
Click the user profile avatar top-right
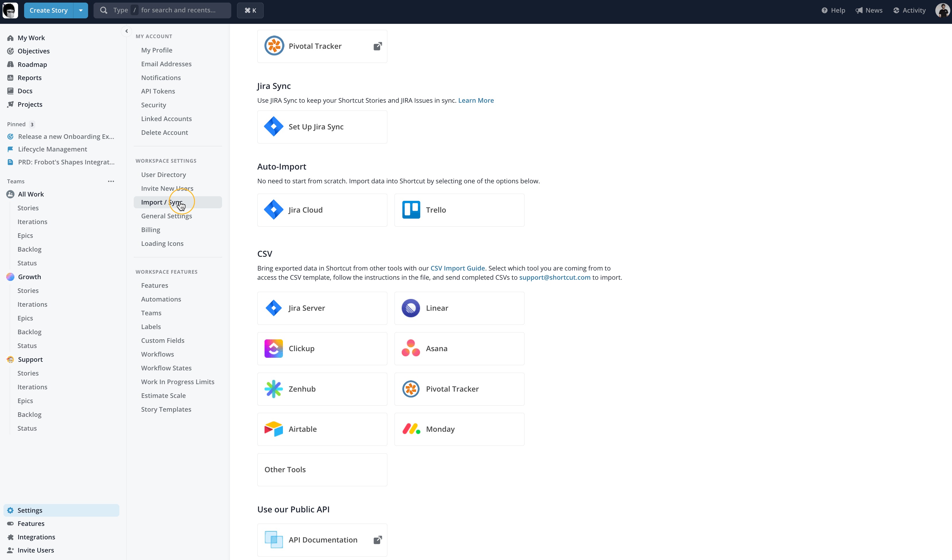click(942, 10)
